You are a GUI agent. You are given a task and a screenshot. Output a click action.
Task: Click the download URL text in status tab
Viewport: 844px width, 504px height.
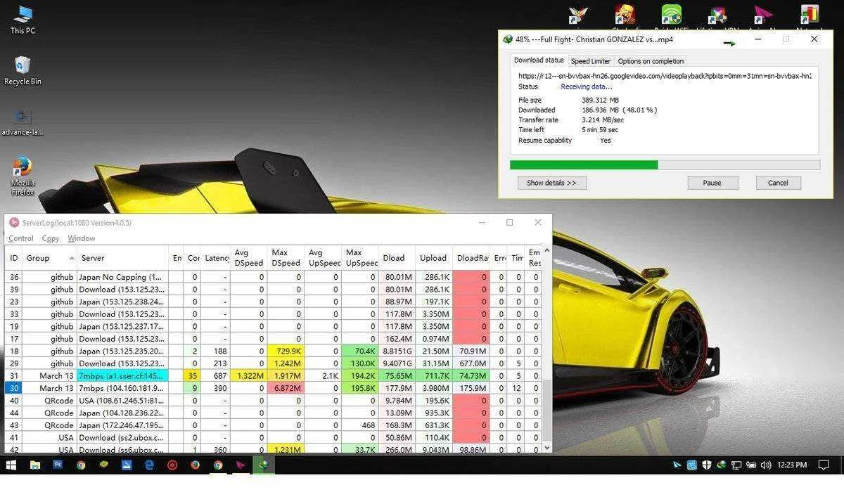(665, 76)
